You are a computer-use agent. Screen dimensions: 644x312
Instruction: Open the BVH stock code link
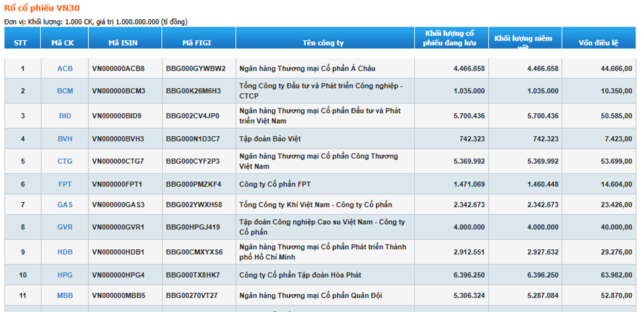(65, 139)
